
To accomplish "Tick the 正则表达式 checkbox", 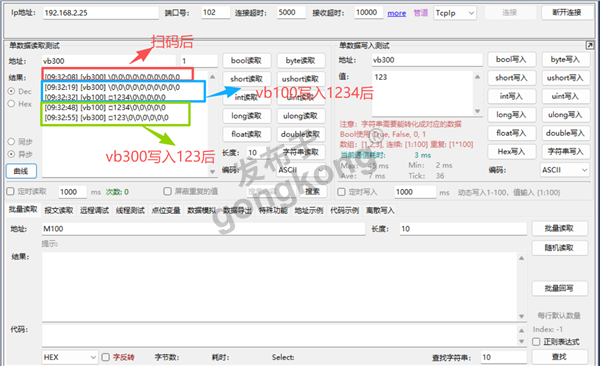I will (536, 341).
